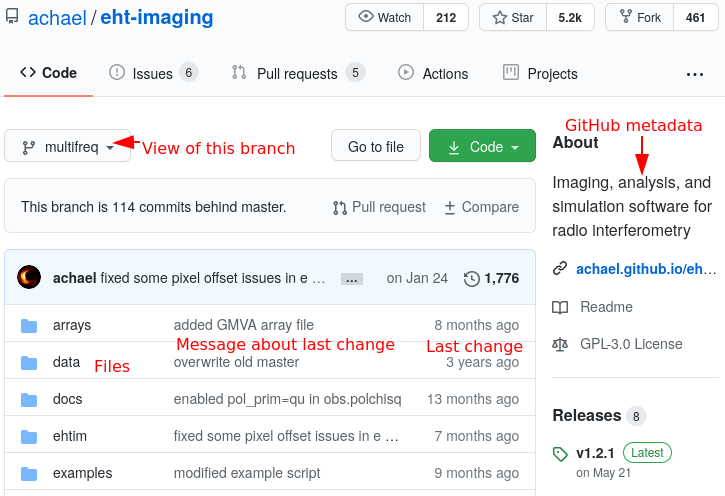Screen dimensions: 725x496
Task: Click the Pull request icon in branch bar
Action: pos(340,207)
